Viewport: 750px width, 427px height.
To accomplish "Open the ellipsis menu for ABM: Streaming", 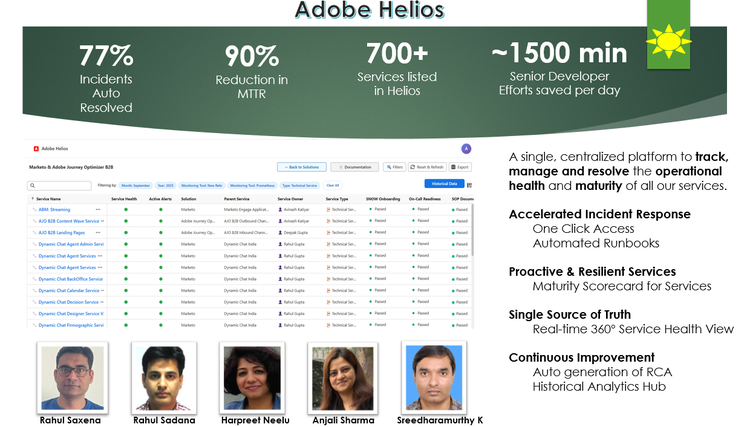I will coord(98,209).
